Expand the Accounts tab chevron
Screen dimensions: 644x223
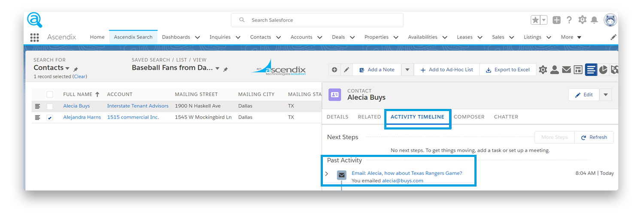pyautogui.click(x=319, y=37)
